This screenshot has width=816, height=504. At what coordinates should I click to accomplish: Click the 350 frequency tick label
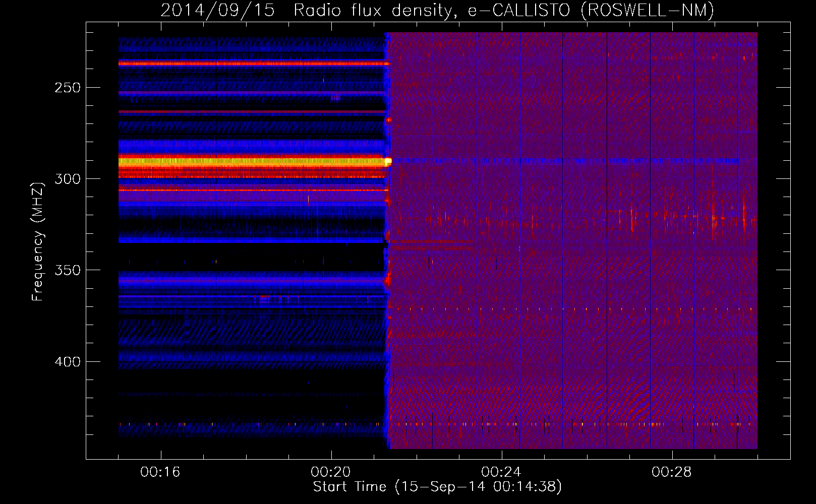tap(68, 270)
